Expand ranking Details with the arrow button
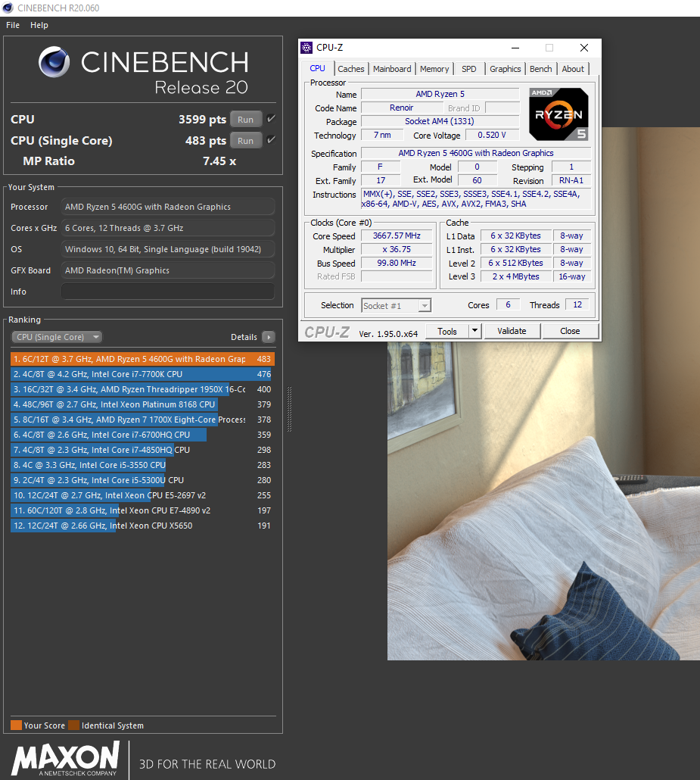Screen dimensions: 700x780 point(269,337)
